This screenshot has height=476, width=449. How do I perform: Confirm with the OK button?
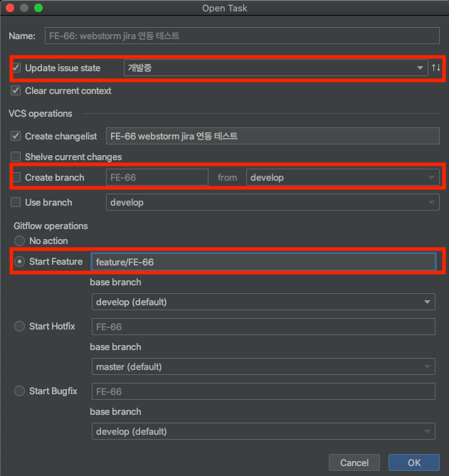[414, 462]
